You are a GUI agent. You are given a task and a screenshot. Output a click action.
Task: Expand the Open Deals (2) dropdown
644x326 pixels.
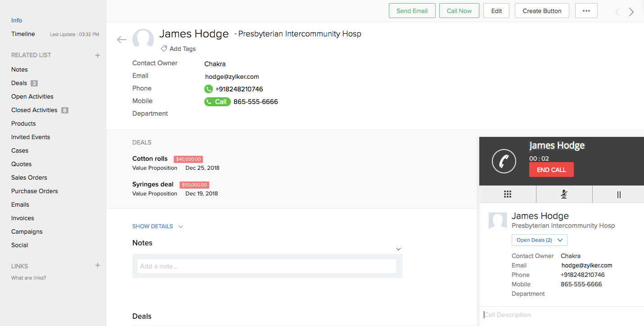(x=540, y=240)
